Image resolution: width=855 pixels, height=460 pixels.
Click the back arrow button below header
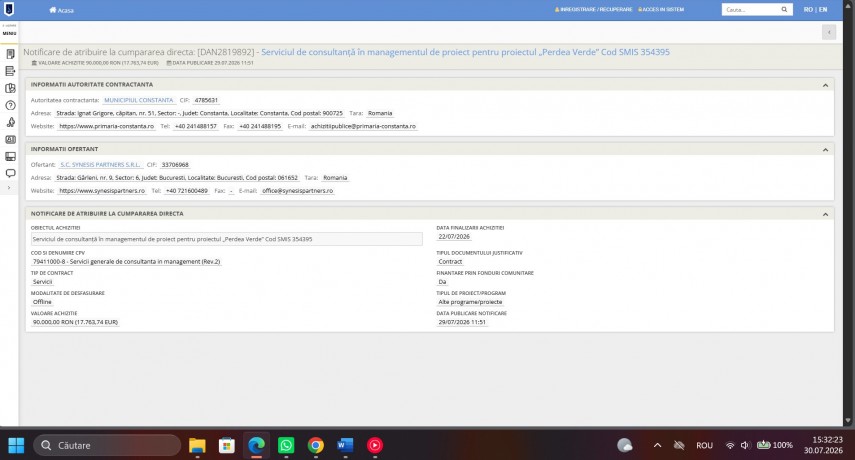click(x=829, y=32)
